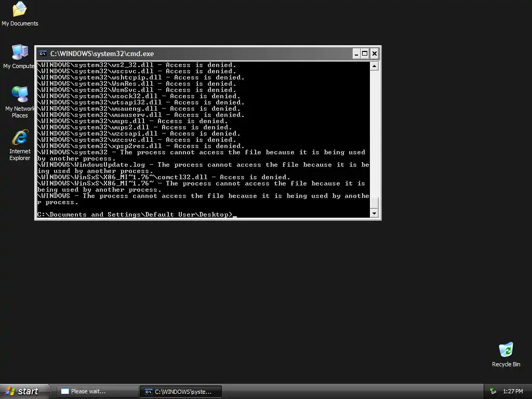The image size is (532, 399).
Task: Click the wuauserv.dll access denied line
Action: [141, 115]
